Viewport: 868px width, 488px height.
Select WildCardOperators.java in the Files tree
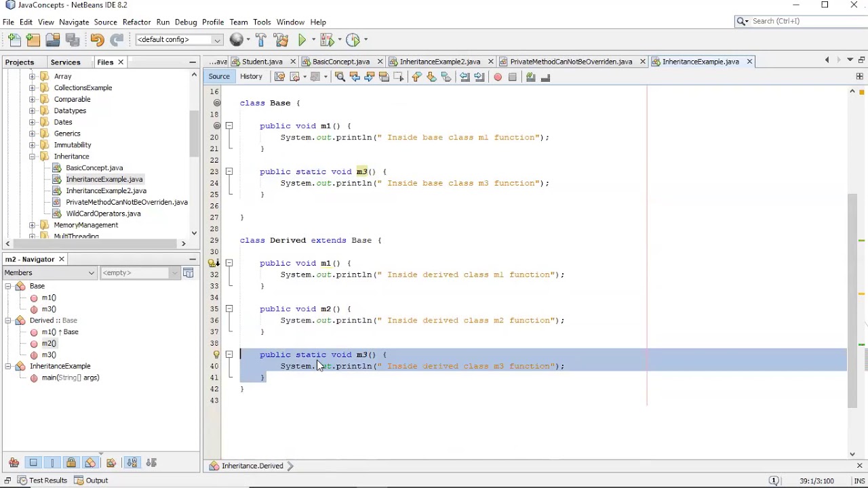click(x=103, y=213)
